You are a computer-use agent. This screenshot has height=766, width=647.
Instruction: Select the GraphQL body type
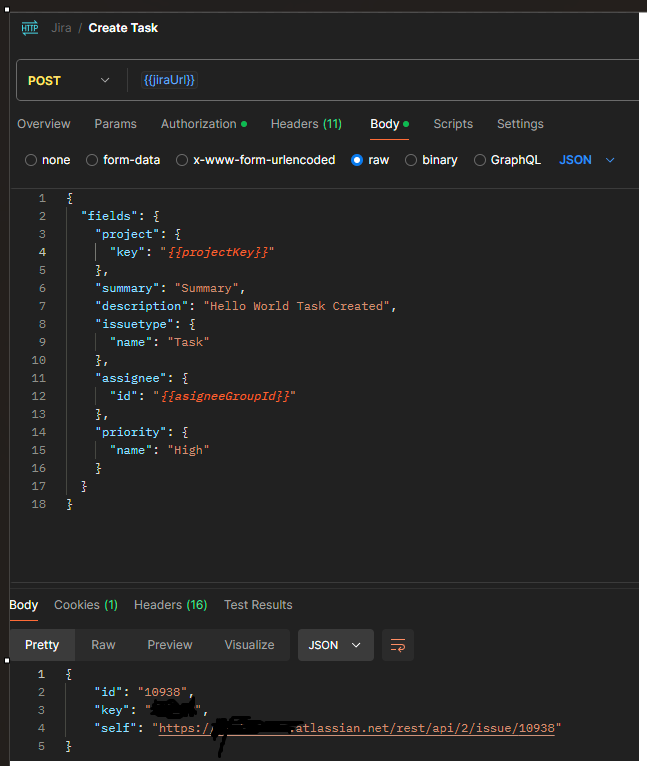coord(507,160)
